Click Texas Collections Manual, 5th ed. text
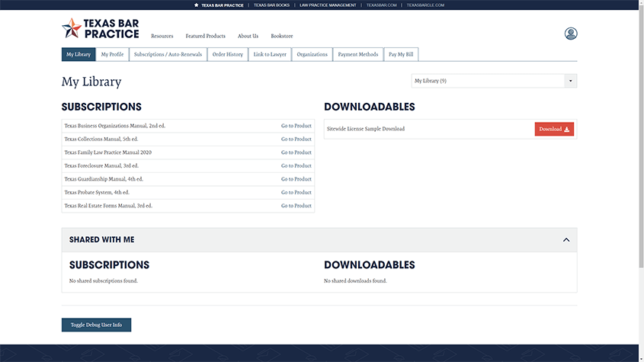 tap(101, 139)
